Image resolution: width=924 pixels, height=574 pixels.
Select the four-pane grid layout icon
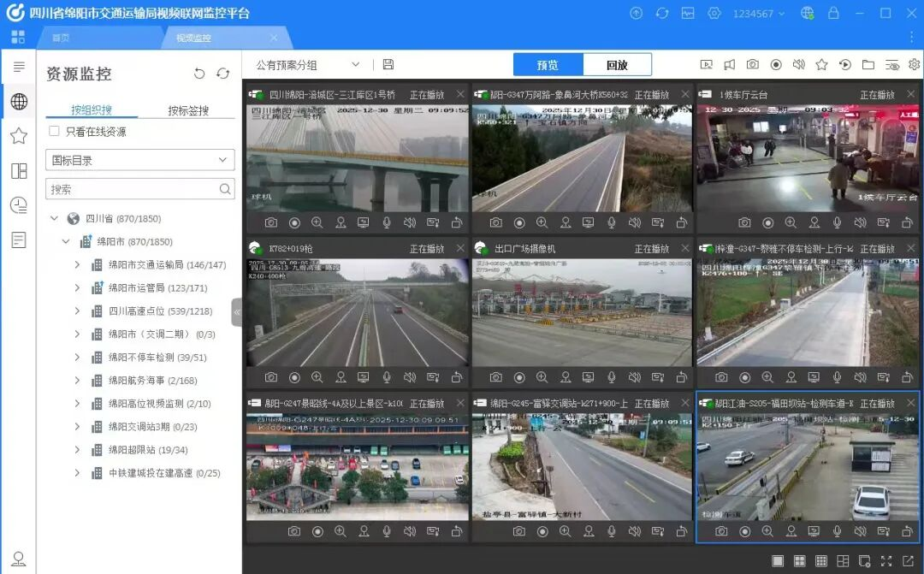[x=799, y=561]
